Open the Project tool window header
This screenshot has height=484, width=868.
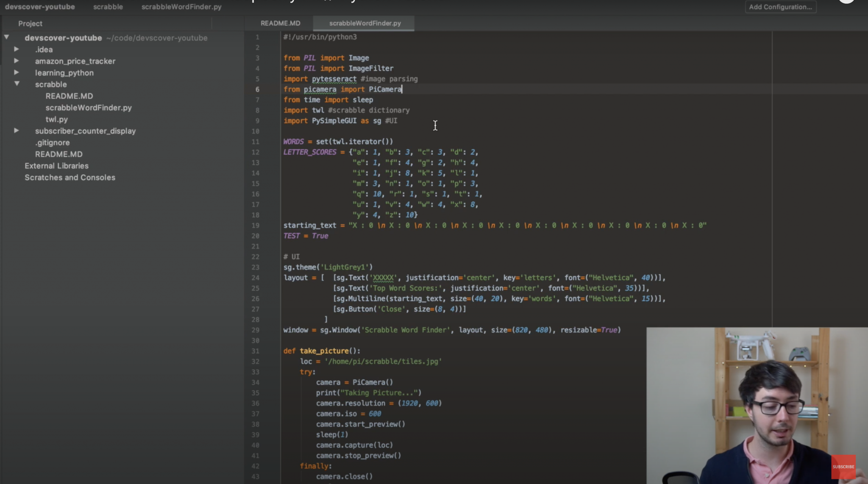pyautogui.click(x=30, y=24)
